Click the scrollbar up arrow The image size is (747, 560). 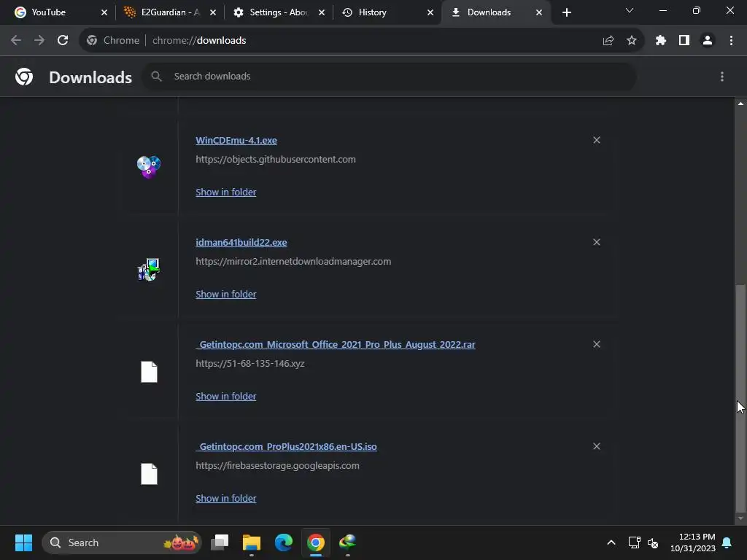point(740,104)
